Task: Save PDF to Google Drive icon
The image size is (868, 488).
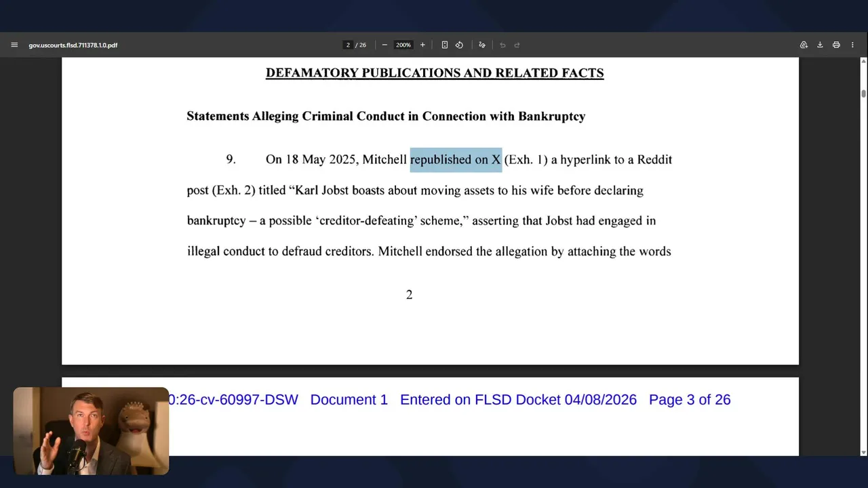Action: point(804,45)
